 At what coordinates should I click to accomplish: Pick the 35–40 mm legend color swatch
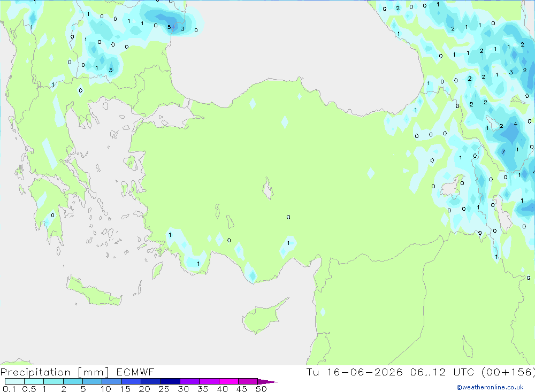(x=209, y=381)
